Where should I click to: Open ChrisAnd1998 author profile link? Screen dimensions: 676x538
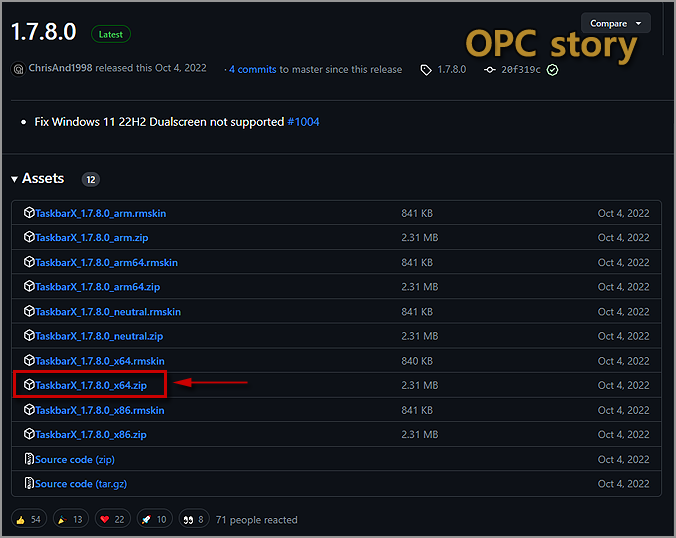tap(60, 68)
